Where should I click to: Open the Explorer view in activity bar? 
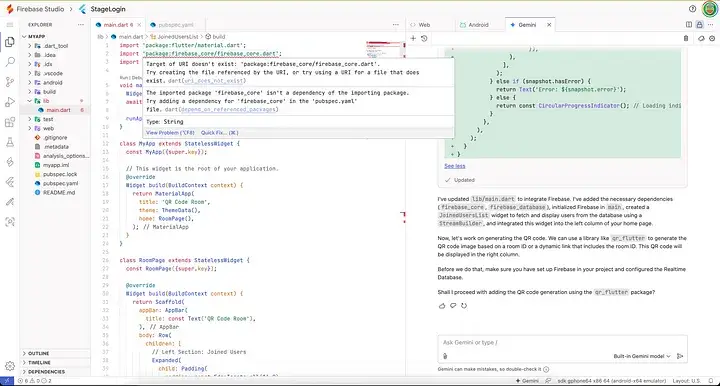pyautogui.click(x=10, y=42)
